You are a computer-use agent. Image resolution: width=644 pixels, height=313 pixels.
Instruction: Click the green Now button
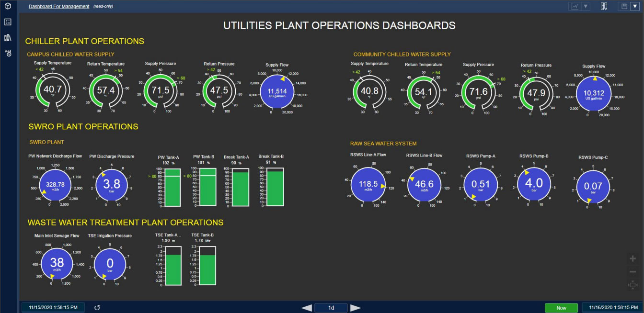click(x=561, y=308)
